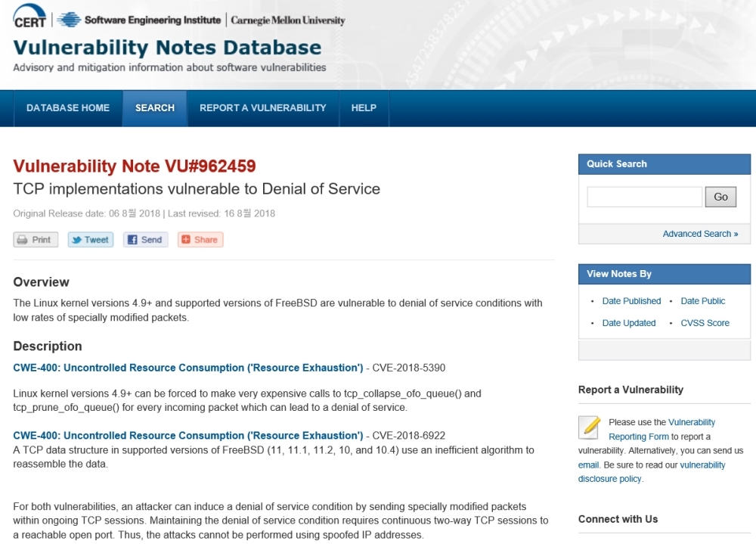This screenshot has width=756, height=544.
Task: Click the email link in the sidebar
Action: coord(588,465)
